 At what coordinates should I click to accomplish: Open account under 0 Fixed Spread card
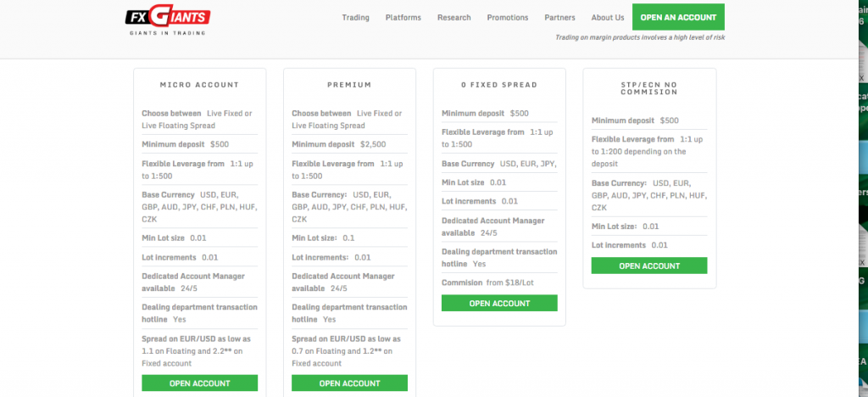499,303
